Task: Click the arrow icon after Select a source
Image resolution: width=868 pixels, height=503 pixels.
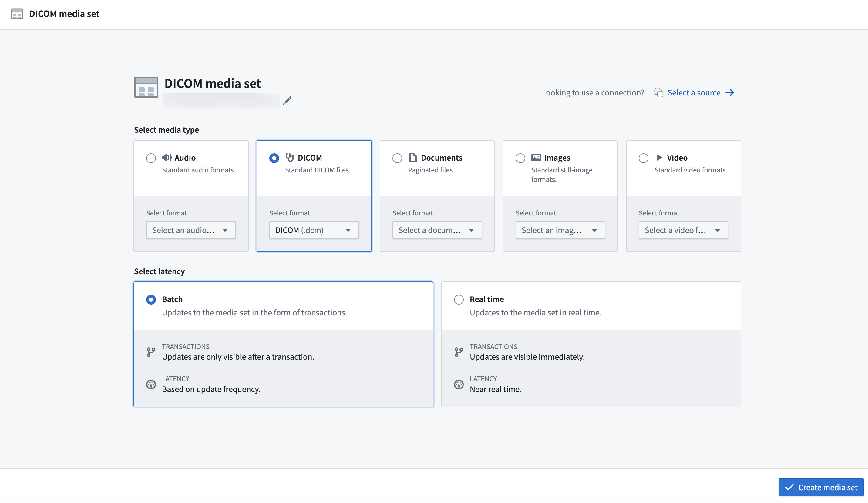Action: [729, 92]
